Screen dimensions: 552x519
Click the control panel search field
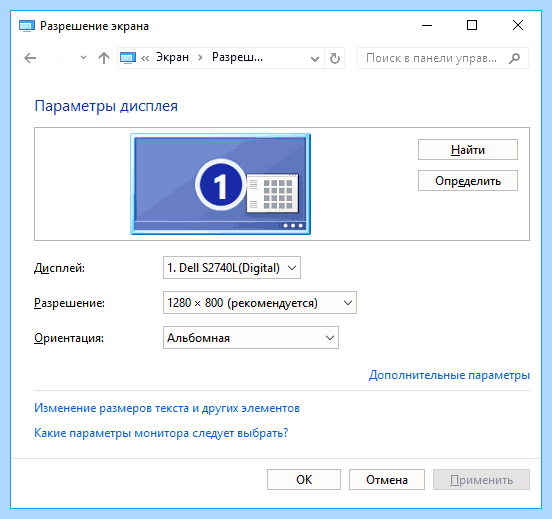pos(443,58)
